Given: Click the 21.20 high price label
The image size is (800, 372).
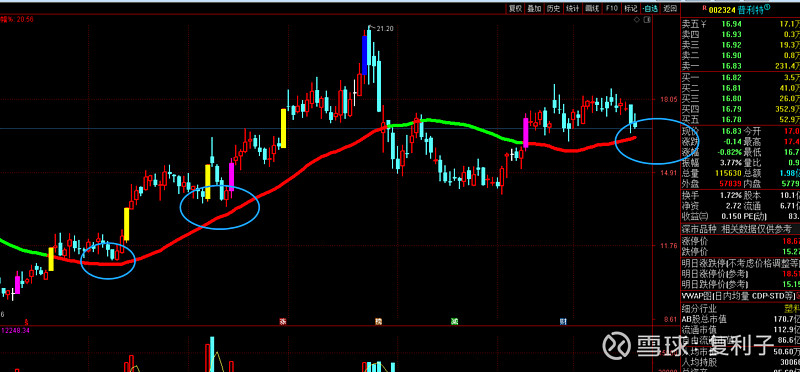Looking at the screenshot, I should (385, 29).
